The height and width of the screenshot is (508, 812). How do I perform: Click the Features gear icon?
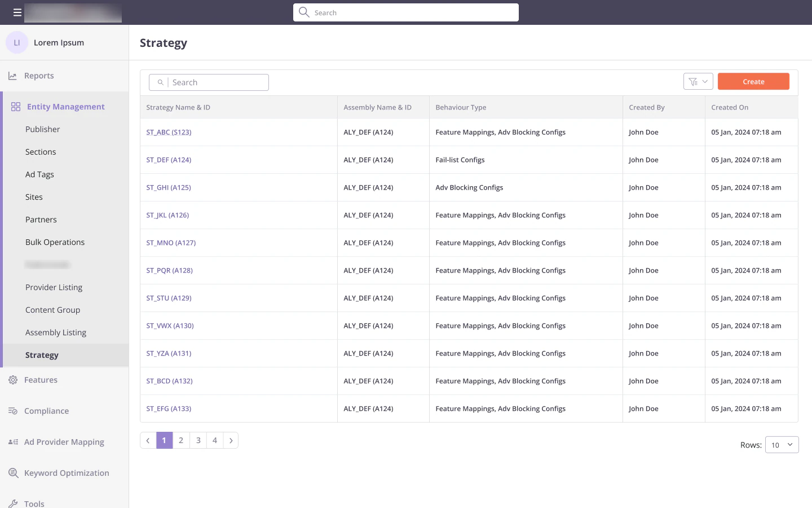click(x=13, y=380)
